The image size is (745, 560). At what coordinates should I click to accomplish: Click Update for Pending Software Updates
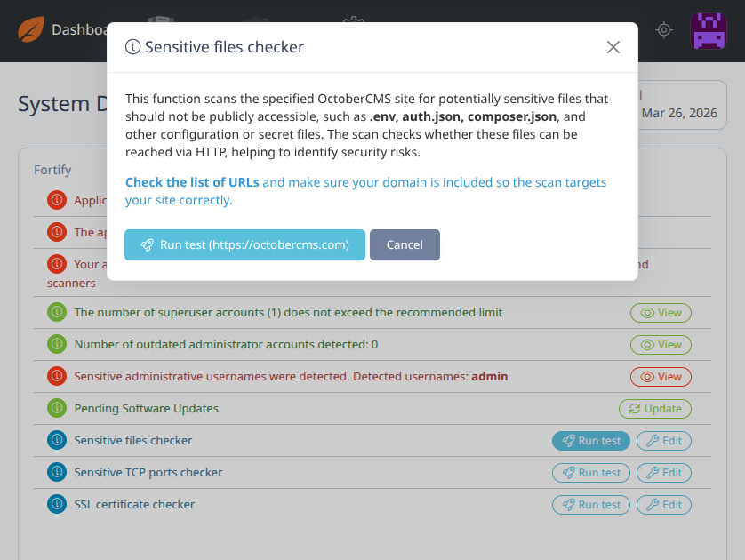(655, 409)
